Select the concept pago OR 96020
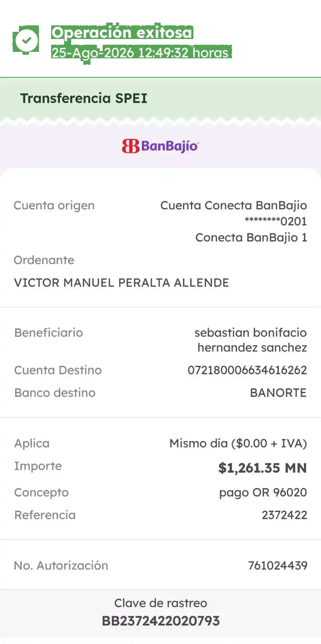 pyautogui.click(x=263, y=493)
